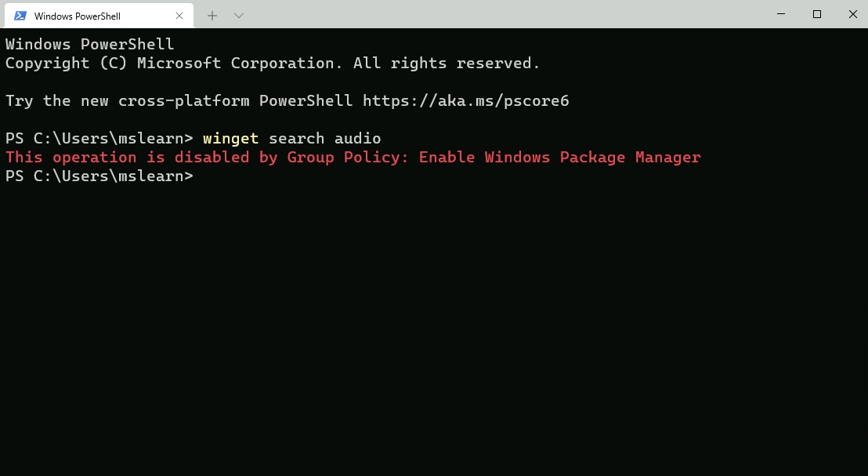Click the Windows PowerShell heading text
Screen dimensions: 868x476
[x=89, y=44]
